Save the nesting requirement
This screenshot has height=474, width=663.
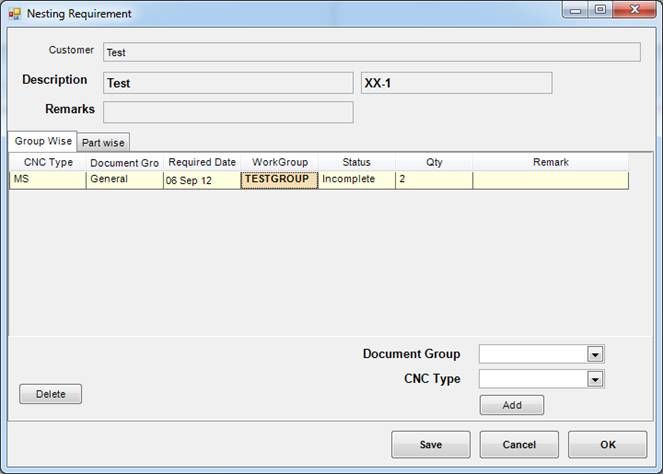point(430,444)
